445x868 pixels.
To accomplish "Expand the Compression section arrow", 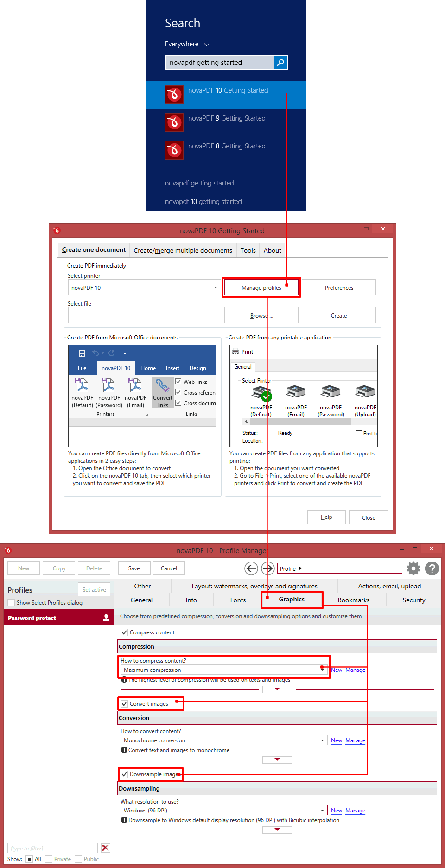I will [x=277, y=689].
